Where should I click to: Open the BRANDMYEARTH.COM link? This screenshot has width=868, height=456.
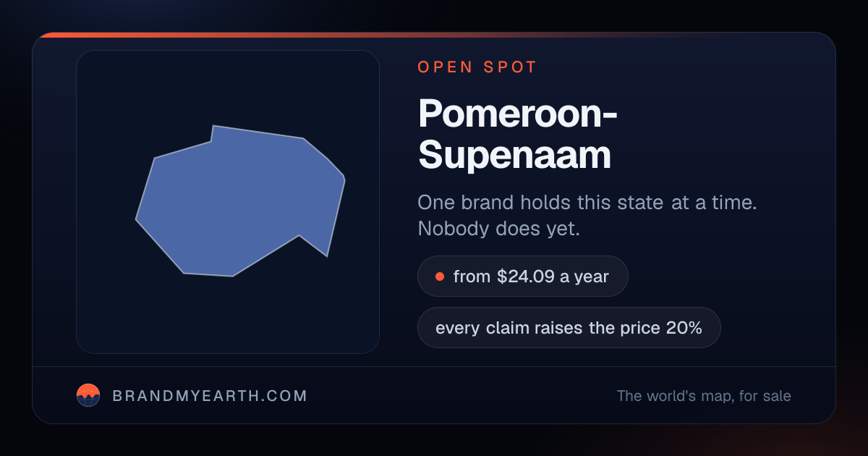[210, 396]
